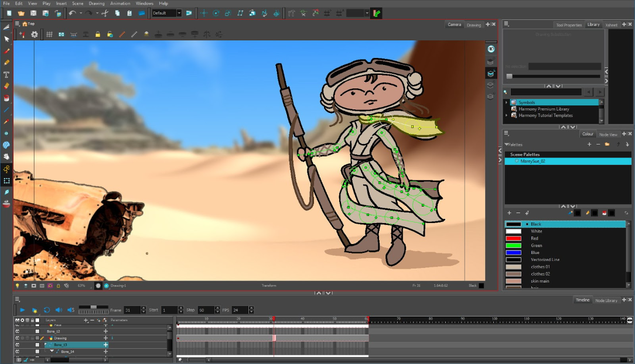Toggle the loop playback button
Viewport: 635px width, 364px height.
pyautogui.click(x=47, y=310)
